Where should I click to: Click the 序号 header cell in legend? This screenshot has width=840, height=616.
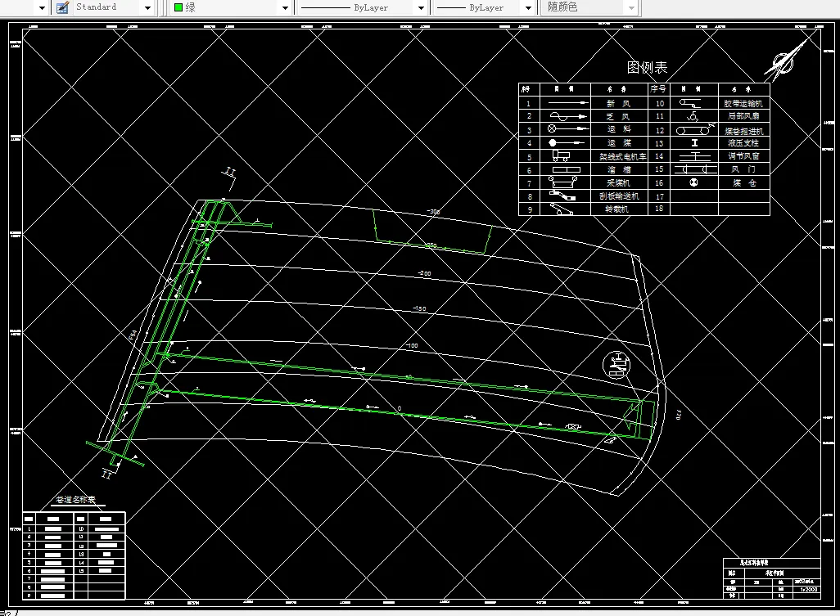(658, 89)
